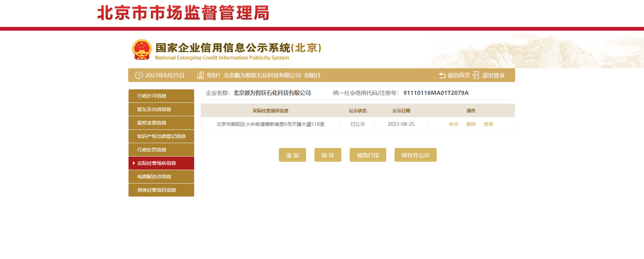Click the 实际经营场所信息 column header
The image size is (644, 259).
tap(271, 111)
